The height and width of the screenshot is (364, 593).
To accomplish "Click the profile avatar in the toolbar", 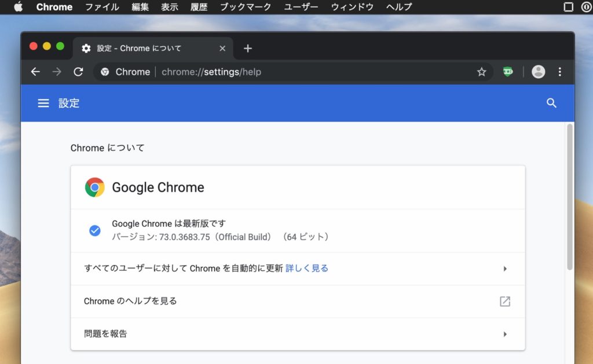I will tap(538, 72).
